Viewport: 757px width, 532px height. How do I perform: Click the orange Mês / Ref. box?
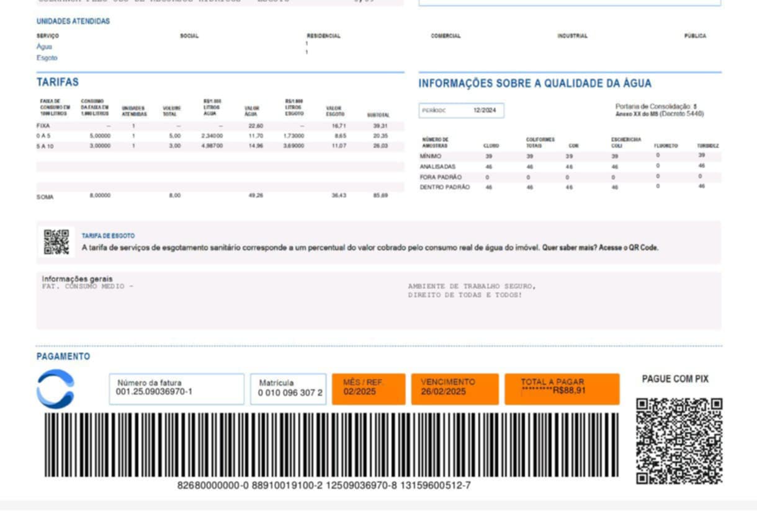(x=368, y=389)
